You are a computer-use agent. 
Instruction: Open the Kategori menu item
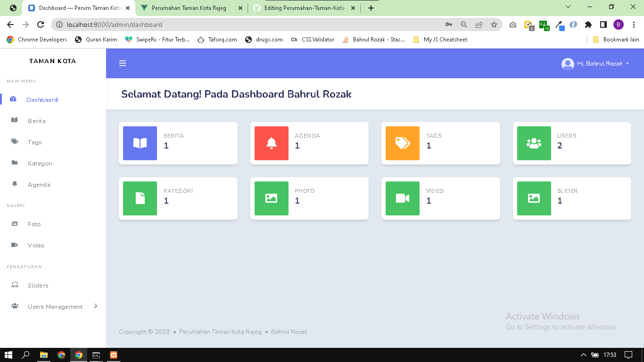[x=40, y=163]
